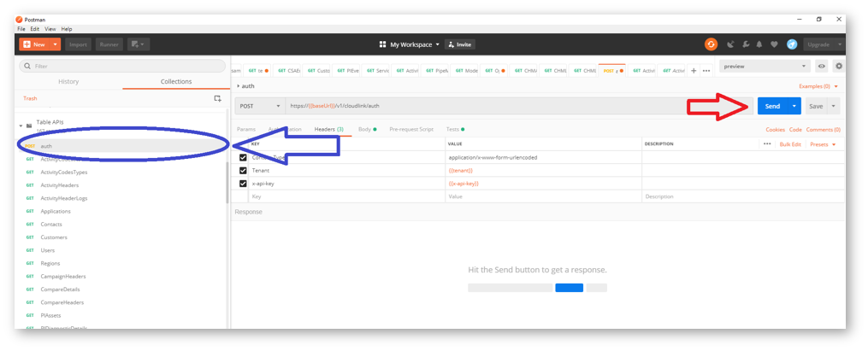This screenshot has height=351, width=868.
Task: Open the notifications bell icon
Action: (759, 44)
